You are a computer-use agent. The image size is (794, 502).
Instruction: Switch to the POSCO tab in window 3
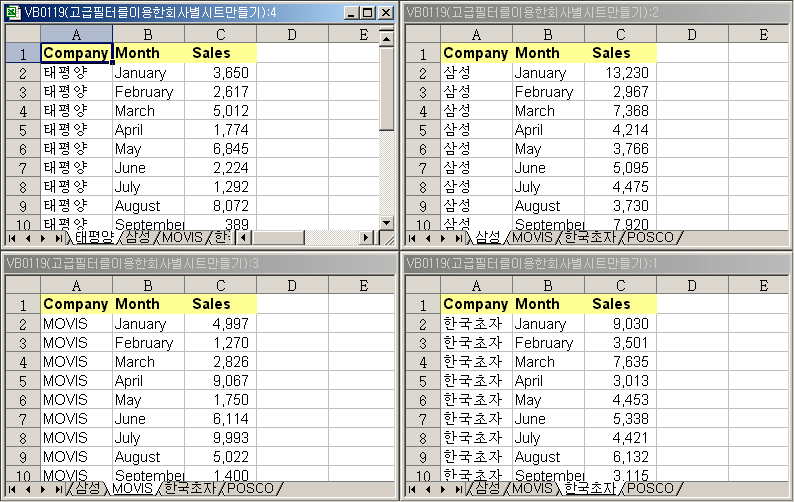(250, 489)
